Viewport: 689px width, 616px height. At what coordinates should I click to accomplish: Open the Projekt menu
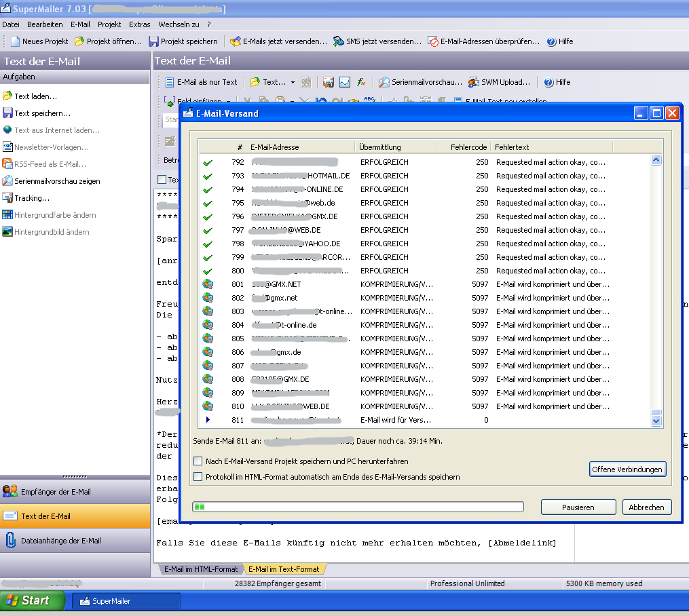109,24
